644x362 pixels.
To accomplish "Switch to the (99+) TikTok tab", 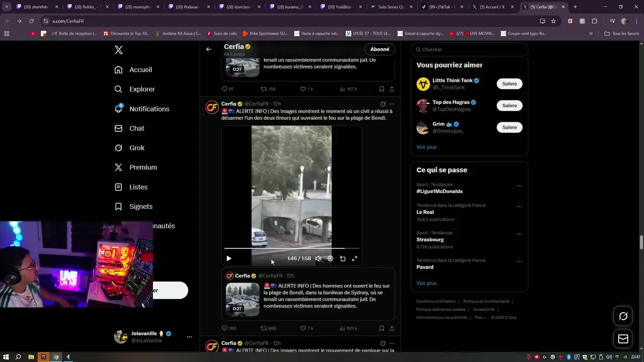I will pyautogui.click(x=443, y=7).
